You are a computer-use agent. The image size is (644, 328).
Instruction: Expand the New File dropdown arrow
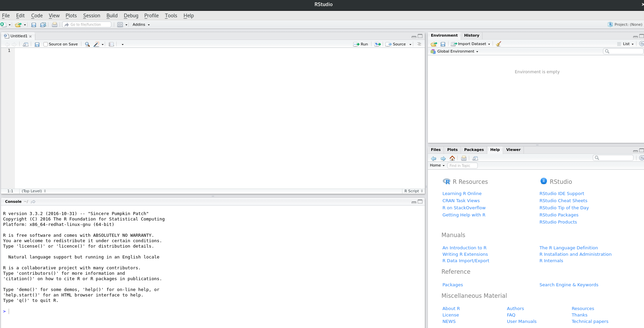(x=10, y=25)
